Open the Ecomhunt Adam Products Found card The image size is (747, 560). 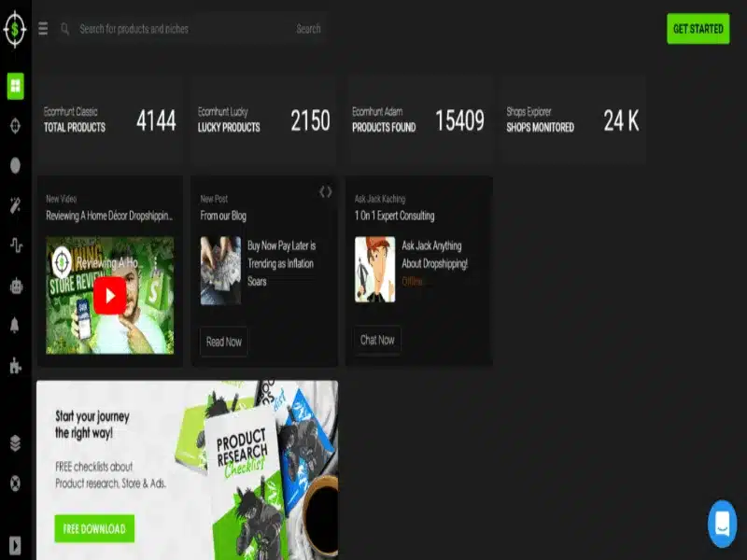click(418, 119)
